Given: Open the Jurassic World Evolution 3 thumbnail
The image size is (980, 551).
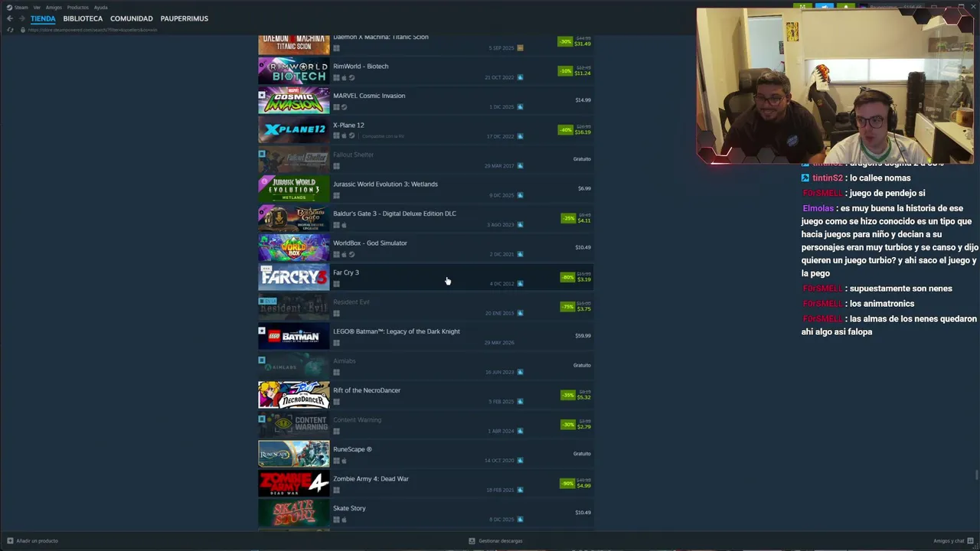Looking at the screenshot, I should click(294, 189).
